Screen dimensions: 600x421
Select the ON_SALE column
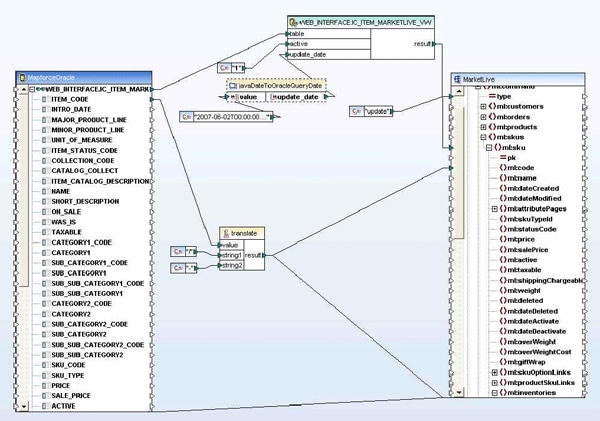[x=66, y=212]
